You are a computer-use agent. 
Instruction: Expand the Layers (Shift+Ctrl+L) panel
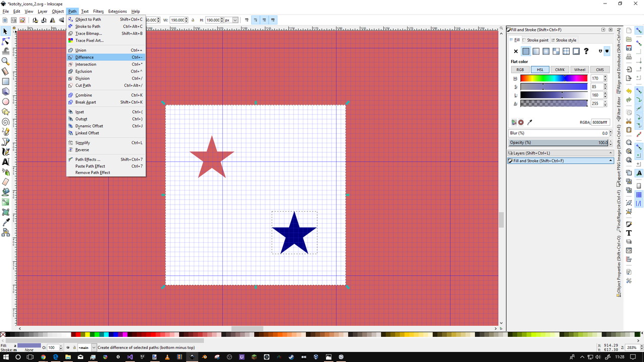coord(560,153)
